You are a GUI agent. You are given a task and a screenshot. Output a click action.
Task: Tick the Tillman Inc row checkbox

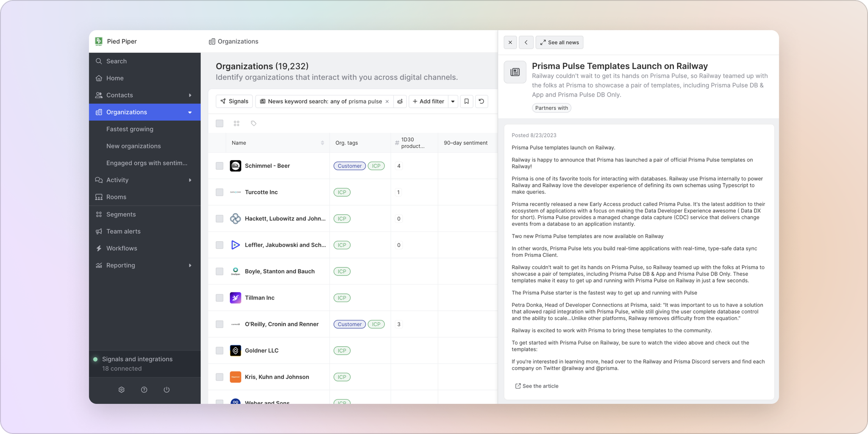(x=220, y=298)
